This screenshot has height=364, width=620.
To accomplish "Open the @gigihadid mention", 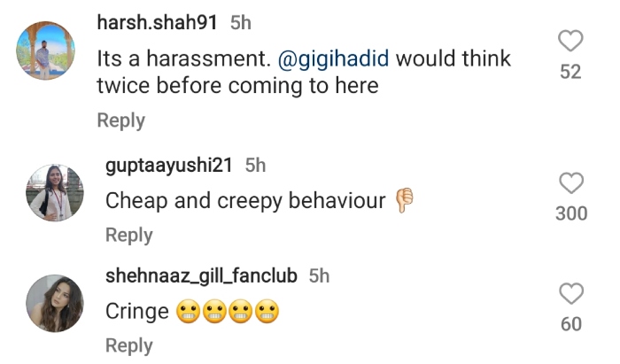I will 333,58.
